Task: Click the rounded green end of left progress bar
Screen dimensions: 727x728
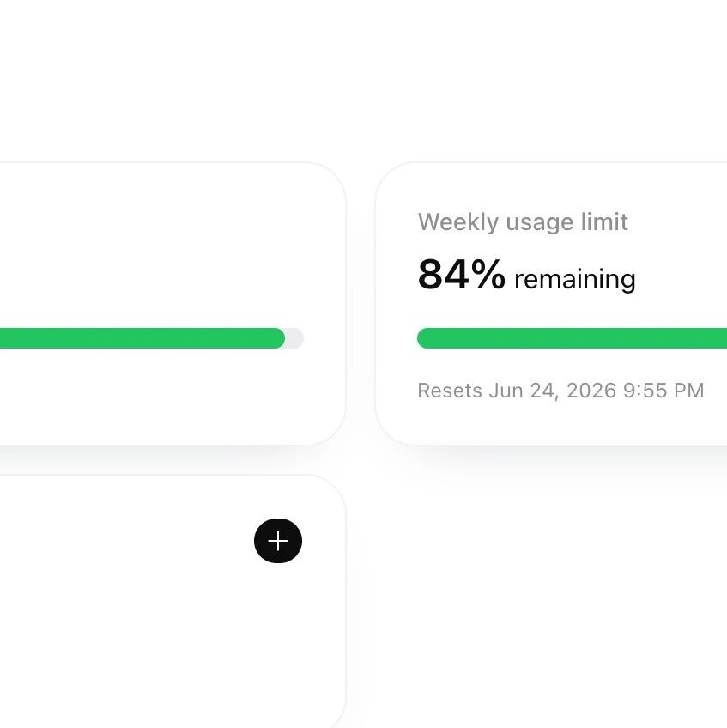Action: 277,338
